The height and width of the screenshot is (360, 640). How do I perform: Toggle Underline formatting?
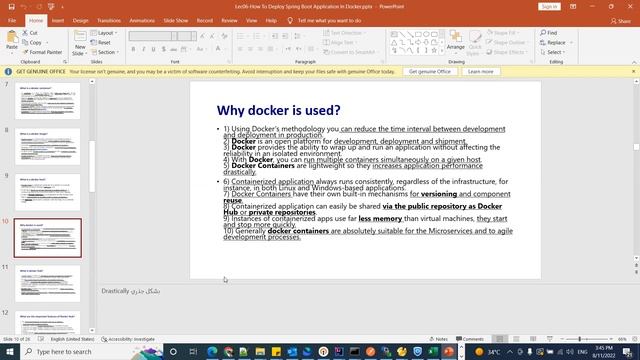(153, 49)
